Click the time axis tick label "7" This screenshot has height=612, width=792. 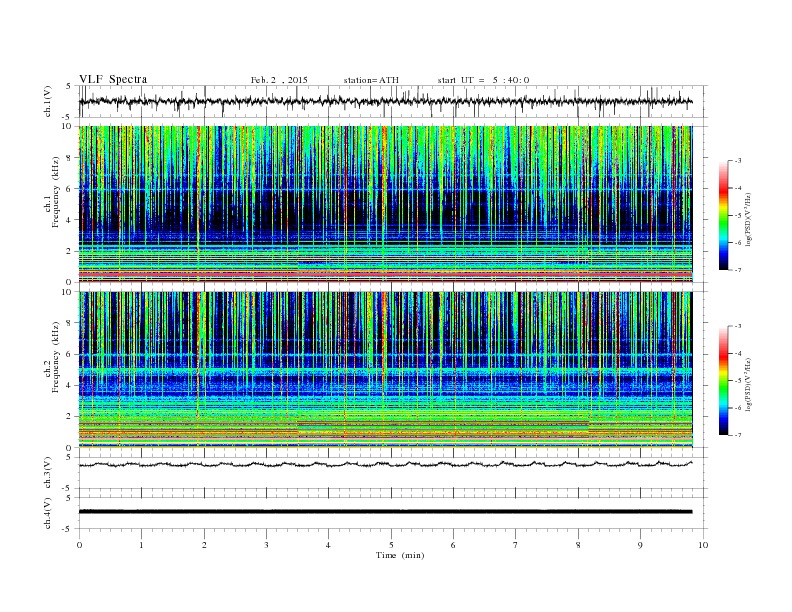click(x=516, y=545)
